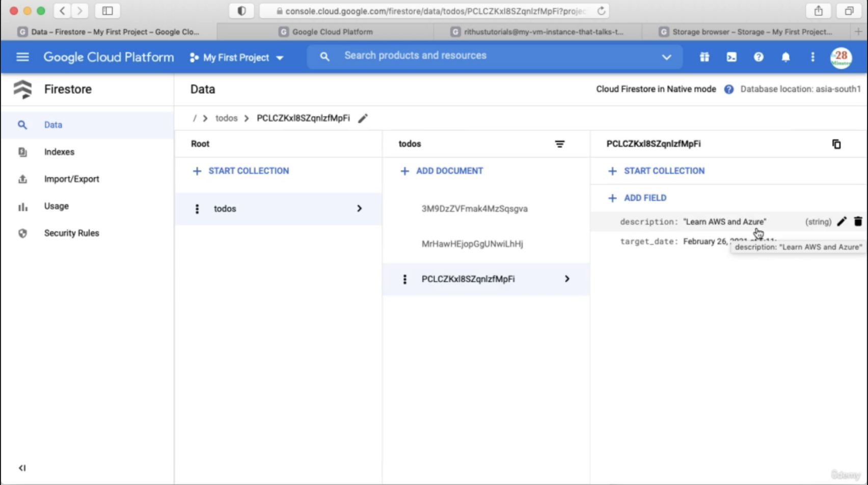The image size is (868, 485).
Task: Reload the page in Safari
Action: tap(601, 11)
